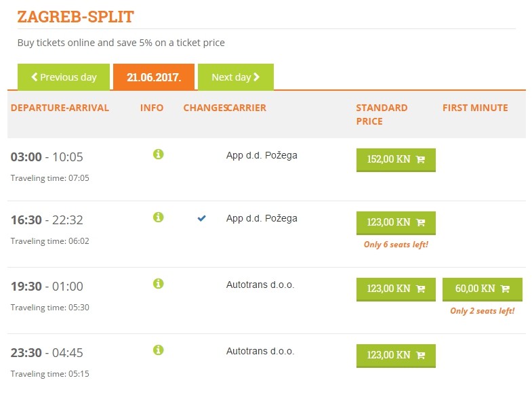Viewport: 532px width, 395px height.
Task: Buy 123,00 KN ticket for 19:30 departure
Action: (396, 289)
